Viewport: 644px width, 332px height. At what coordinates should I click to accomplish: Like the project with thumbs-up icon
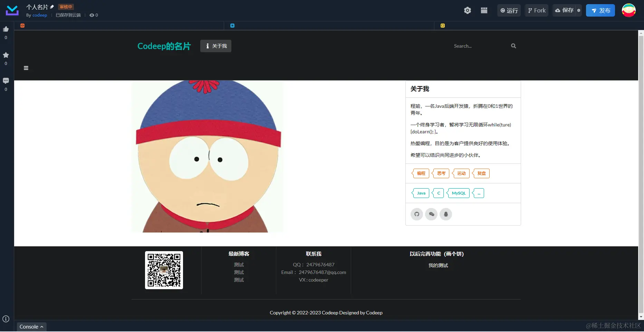pyautogui.click(x=6, y=29)
